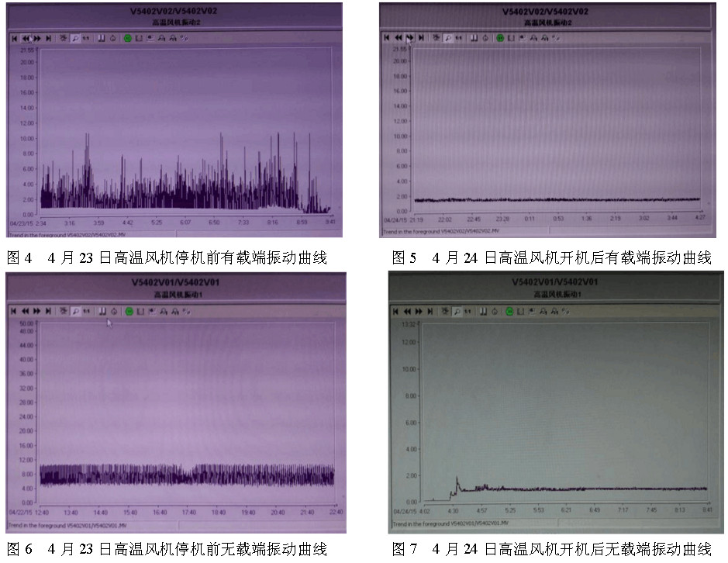Viewport: 728px width, 563px height.
Task: Step forward (double-right arrows) in Figure 4 trend
Action: click(x=38, y=39)
